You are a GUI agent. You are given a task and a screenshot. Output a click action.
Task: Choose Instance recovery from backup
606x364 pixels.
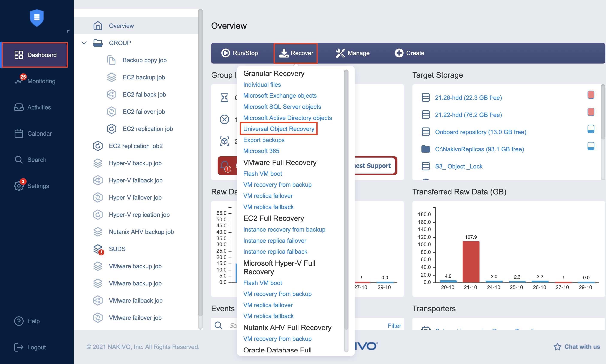[284, 230]
